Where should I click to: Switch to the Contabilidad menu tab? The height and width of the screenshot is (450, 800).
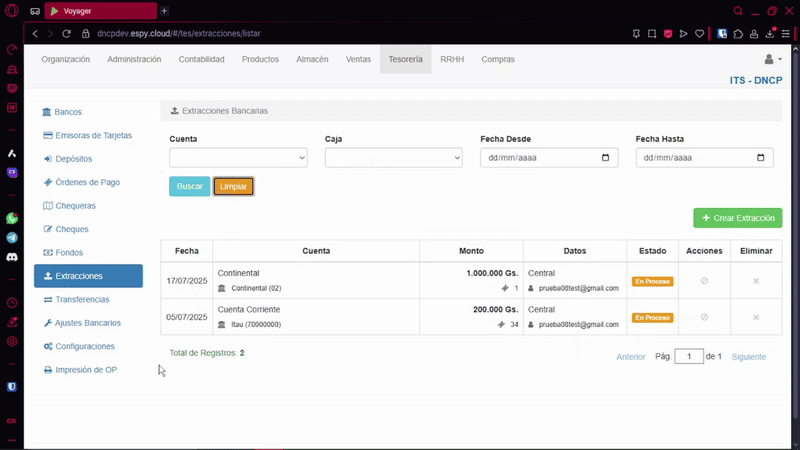[201, 60]
